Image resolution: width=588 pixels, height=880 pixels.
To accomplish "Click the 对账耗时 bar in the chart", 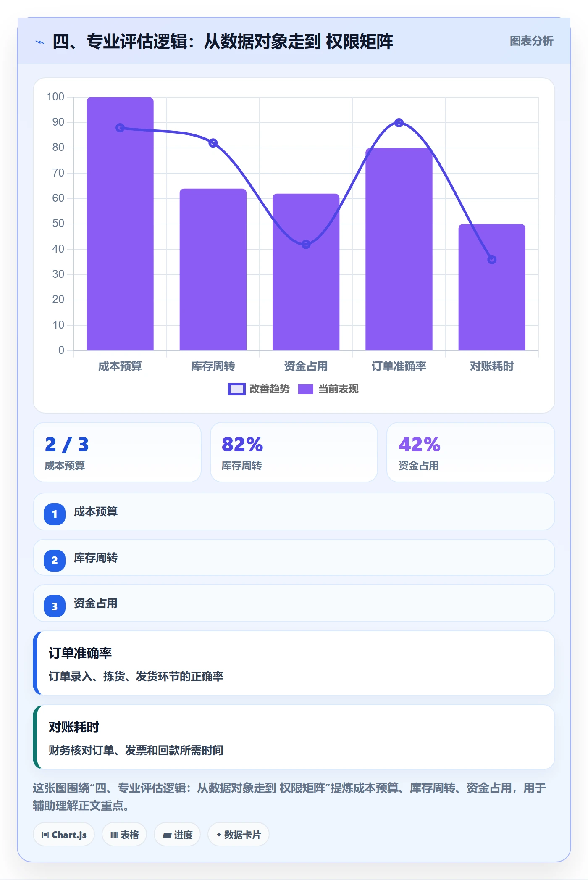I will tap(492, 287).
